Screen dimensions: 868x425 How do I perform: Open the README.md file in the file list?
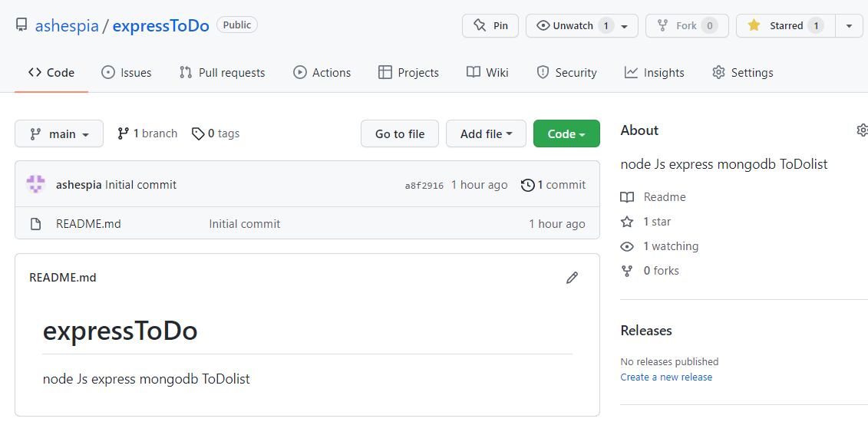pyautogui.click(x=88, y=223)
